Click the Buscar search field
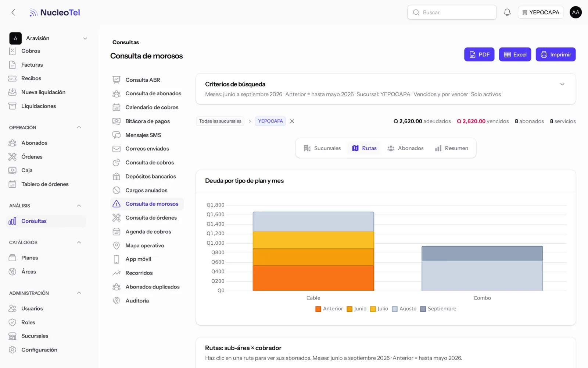Screen dimensions: 588x368 point(452,13)
